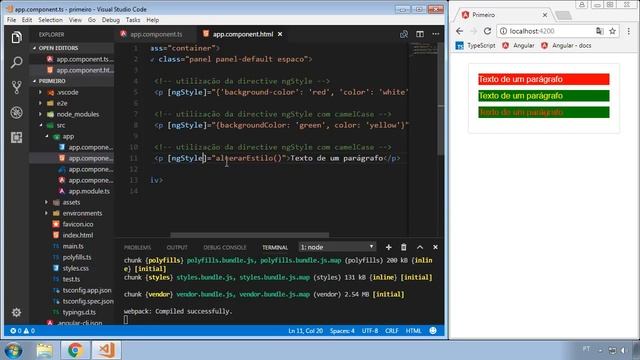Expand the e2e folder
Viewport: 640px width, 360px height.
pyautogui.click(x=40, y=103)
